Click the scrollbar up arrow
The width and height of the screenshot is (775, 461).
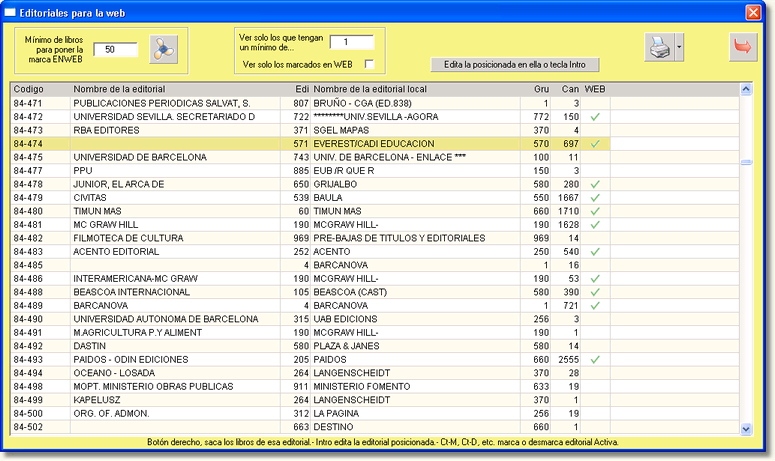[746, 89]
